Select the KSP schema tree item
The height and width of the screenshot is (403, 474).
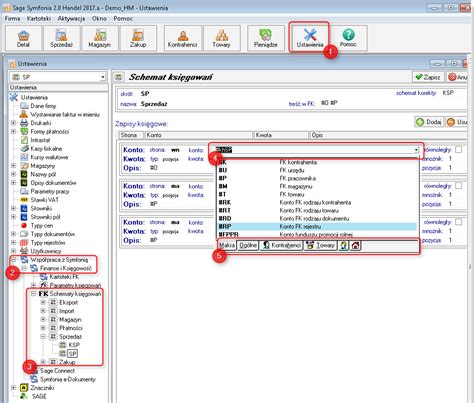(74, 345)
